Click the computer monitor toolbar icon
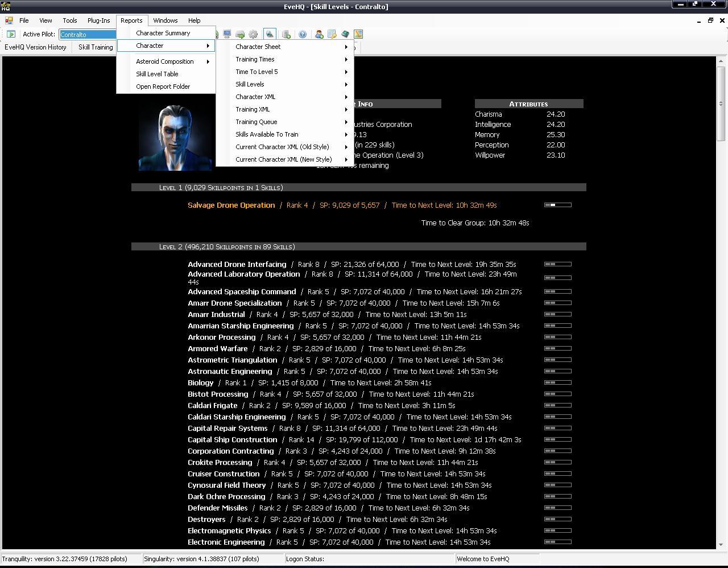This screenshot has width=728, height=568. coord(227,34)
